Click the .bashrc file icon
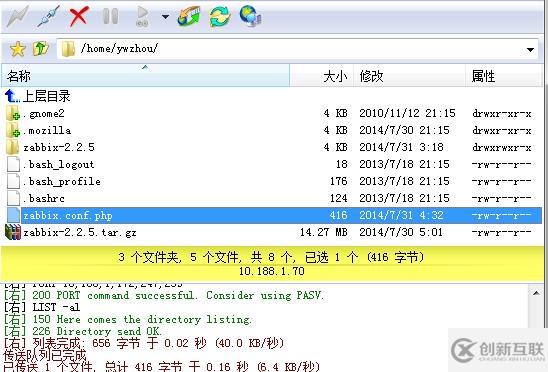 (13, 198)
